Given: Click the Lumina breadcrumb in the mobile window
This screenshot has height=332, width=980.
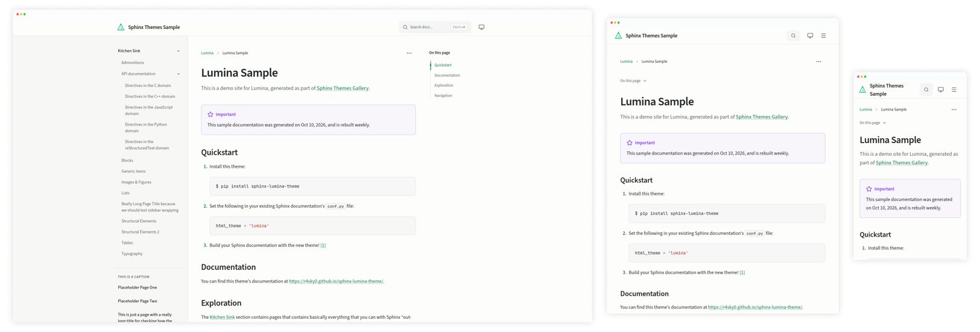Looking at the screenshot, I should (x=865, y=110).
